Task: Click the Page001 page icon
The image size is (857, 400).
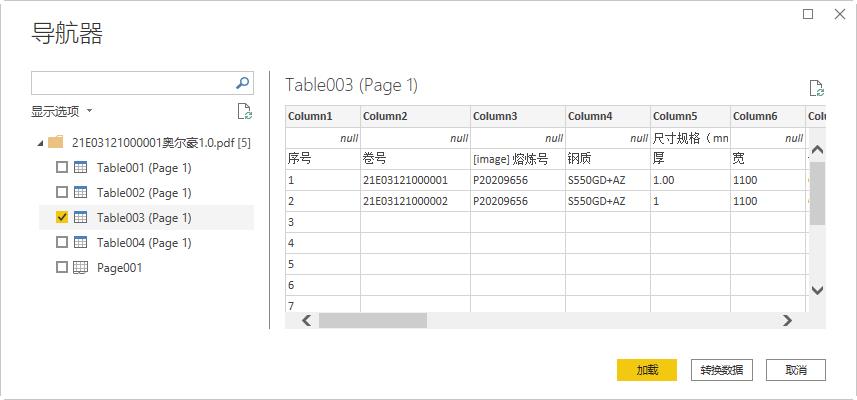Action: 81,268
